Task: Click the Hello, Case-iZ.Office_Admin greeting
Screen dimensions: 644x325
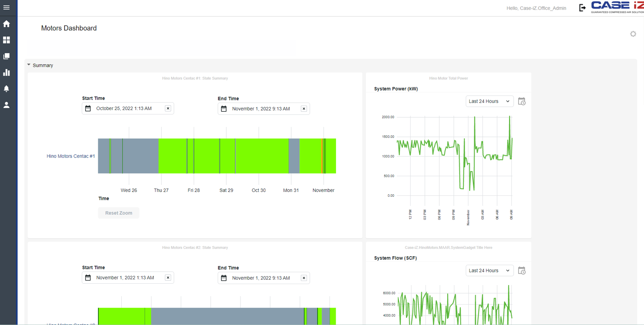Action: [x=536, y=8]
